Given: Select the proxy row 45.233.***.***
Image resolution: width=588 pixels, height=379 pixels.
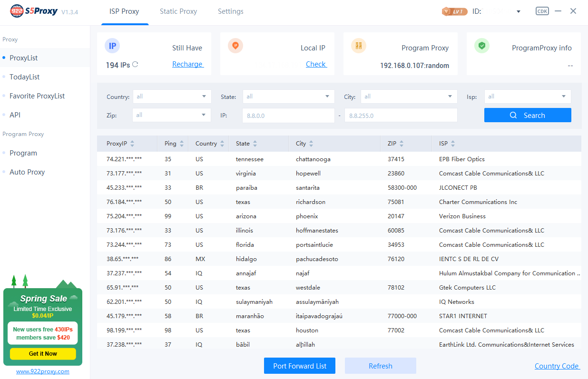Looking at the screenshot, I should [x=339, y=187].
